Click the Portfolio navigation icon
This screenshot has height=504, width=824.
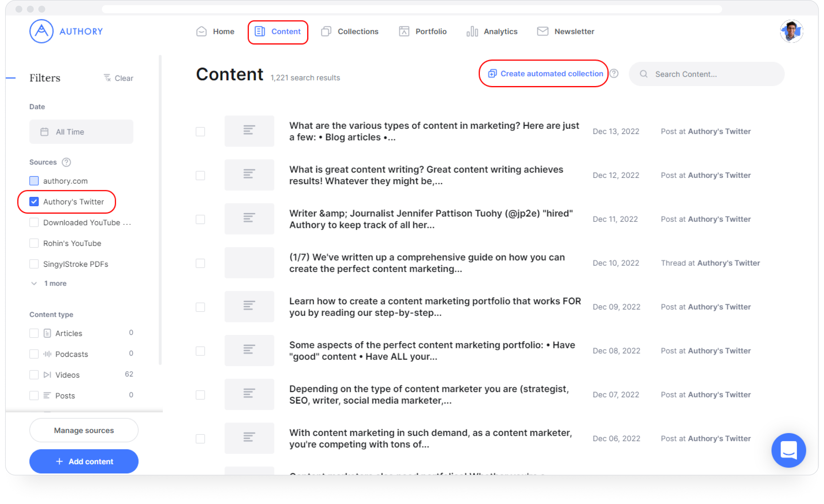[x=403, y=31]
